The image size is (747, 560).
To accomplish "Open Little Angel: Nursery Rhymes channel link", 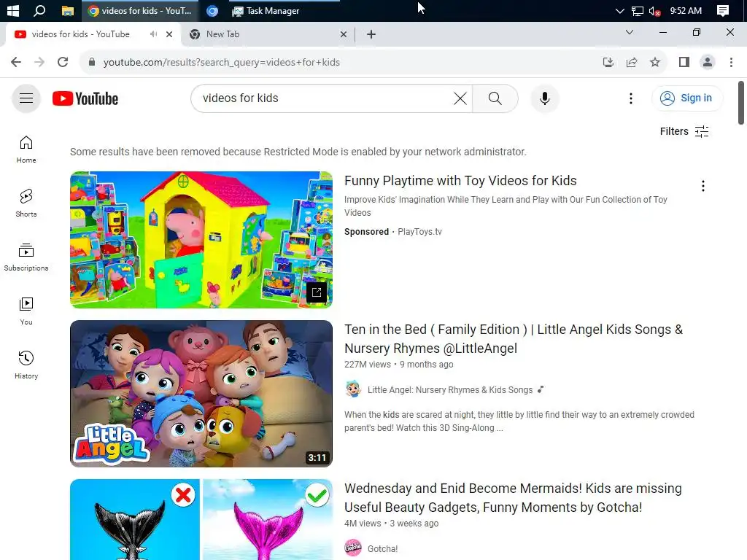I will (449, 390).
